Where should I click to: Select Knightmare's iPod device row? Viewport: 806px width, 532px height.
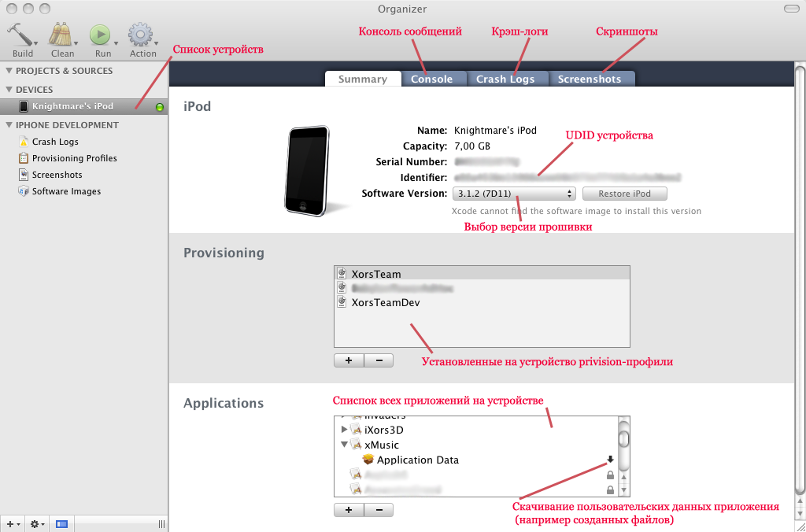[83, 106]
